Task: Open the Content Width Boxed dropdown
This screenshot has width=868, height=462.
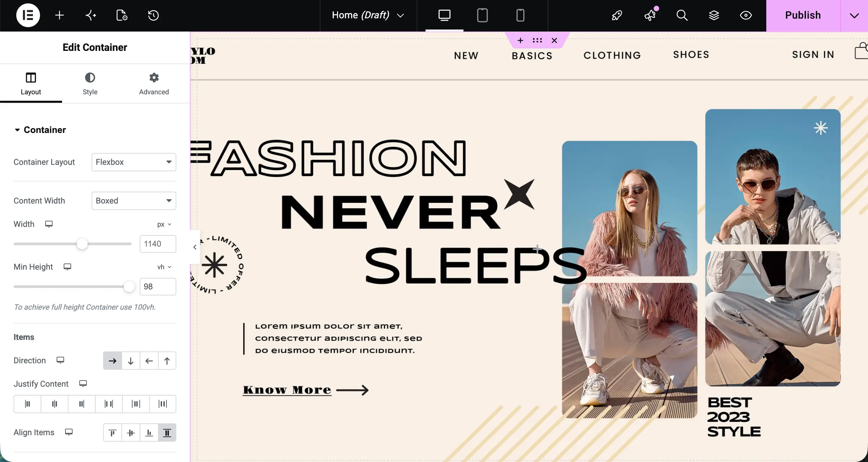Action: point(134,201)
